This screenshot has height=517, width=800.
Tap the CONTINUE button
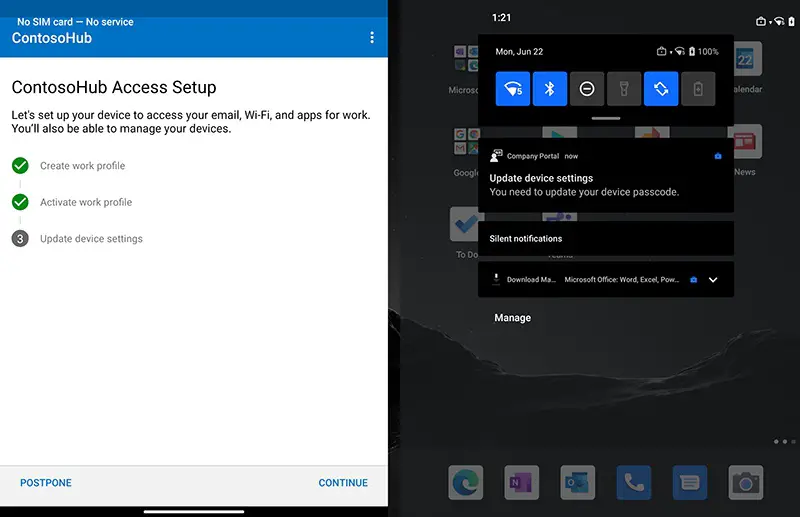tap(343, 483)
